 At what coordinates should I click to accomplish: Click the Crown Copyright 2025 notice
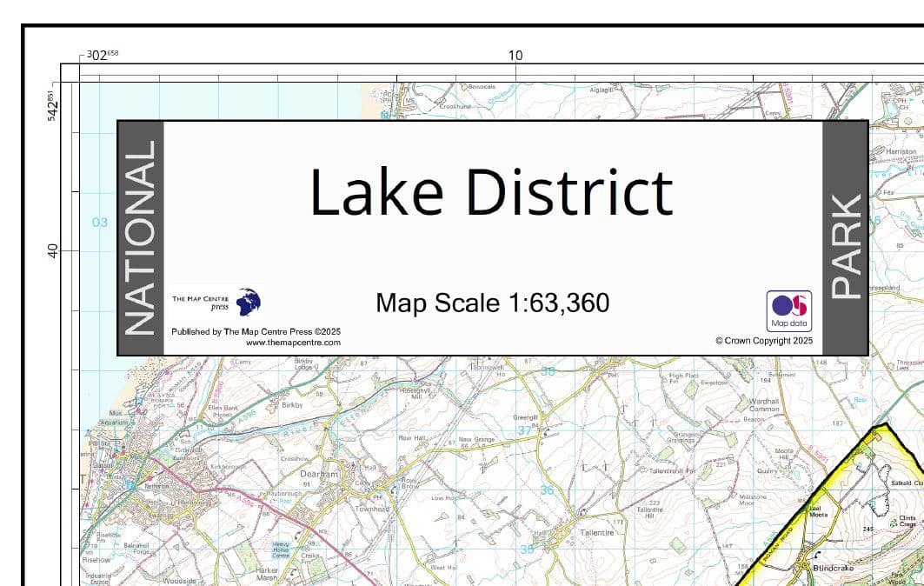click(x=763, y=342)
